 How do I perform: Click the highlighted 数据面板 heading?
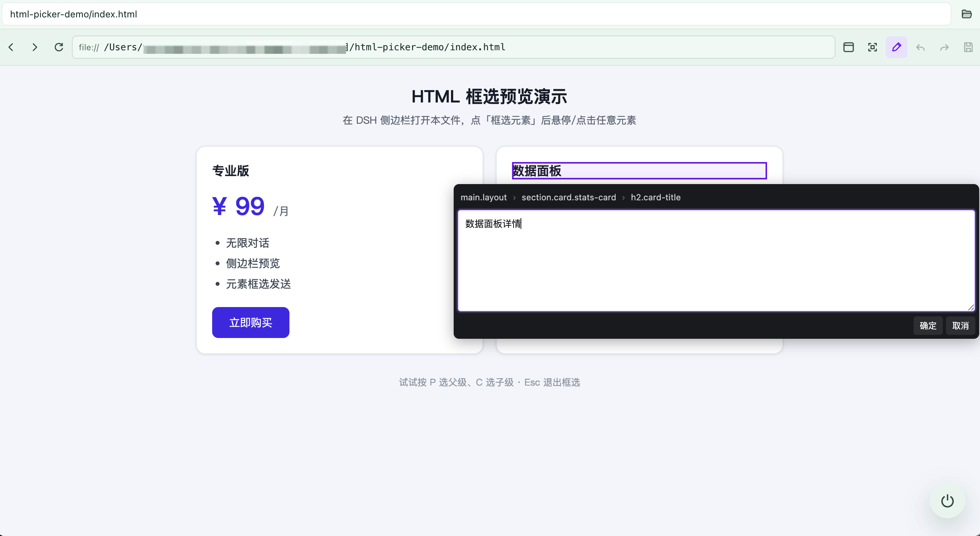(639, 171)
